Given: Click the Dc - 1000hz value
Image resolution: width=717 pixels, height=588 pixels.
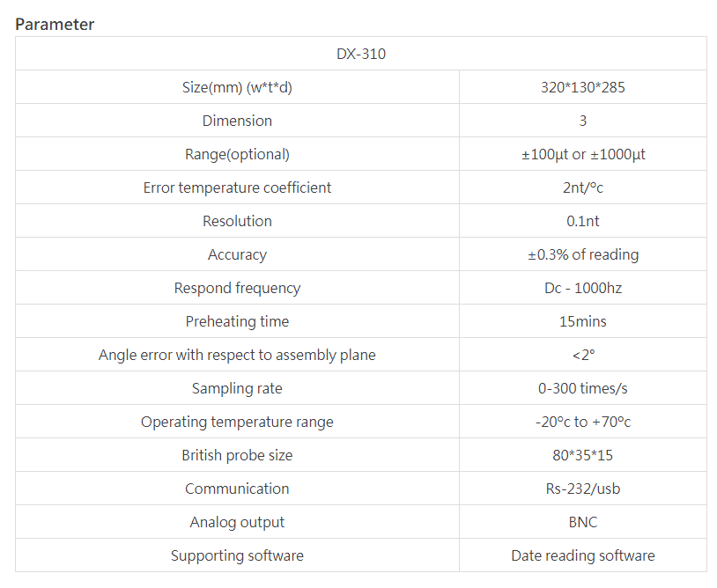Looking at the screenshot, I should (583, 288).
